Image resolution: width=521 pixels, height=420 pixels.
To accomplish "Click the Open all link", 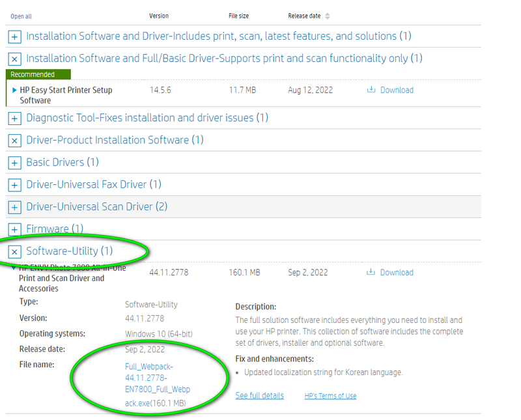I will (x=21, y=16).
